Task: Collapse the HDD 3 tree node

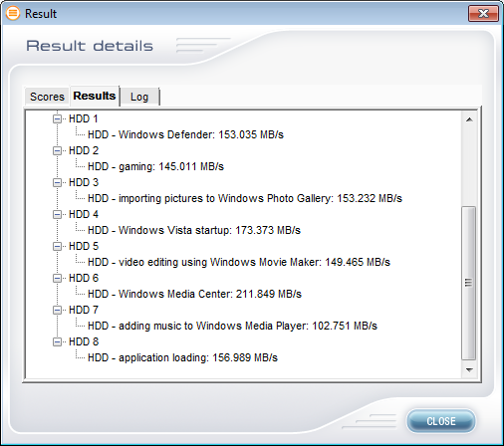Action: click(x=57, y=182)
